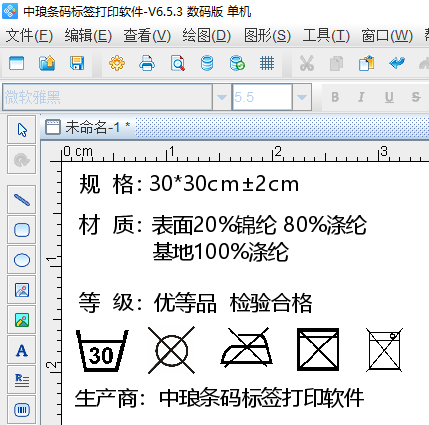Undo the last action arrow
Image resolution: width=429 pixels, height=425 pixels.
[x=397, y=63]
